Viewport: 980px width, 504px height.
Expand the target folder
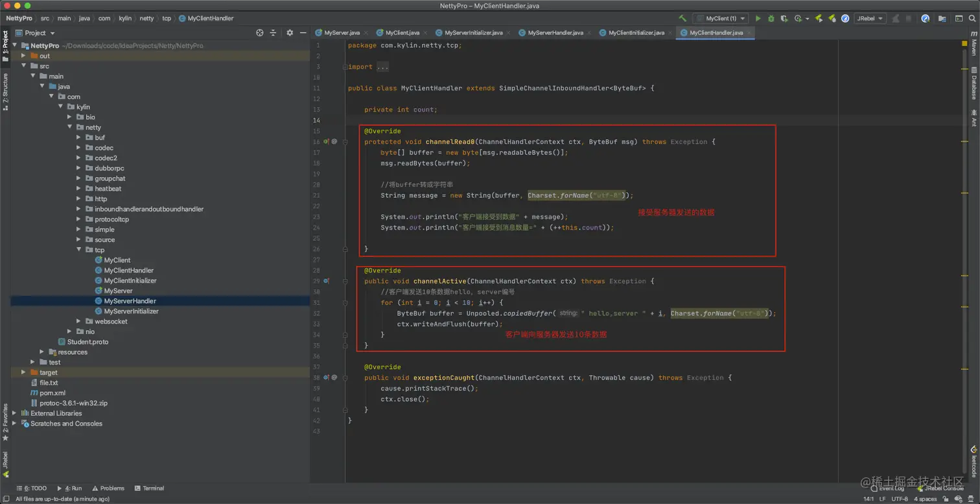point(24,373)
